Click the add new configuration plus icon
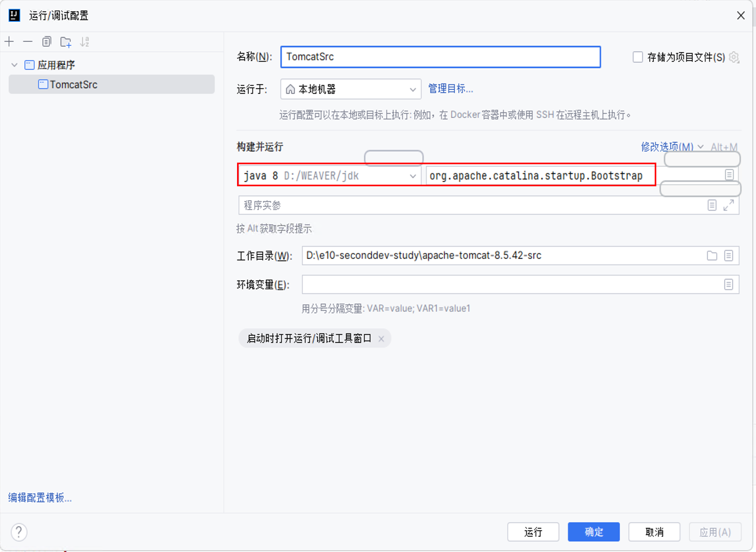This screenshot has height=552, width=756. click(9, 42)
